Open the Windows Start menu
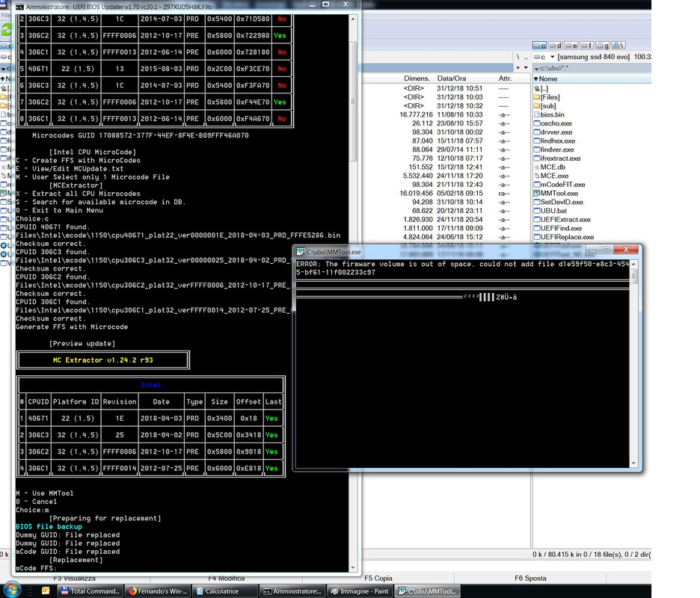Screen dimensions: 700x598 pos(12,590)
